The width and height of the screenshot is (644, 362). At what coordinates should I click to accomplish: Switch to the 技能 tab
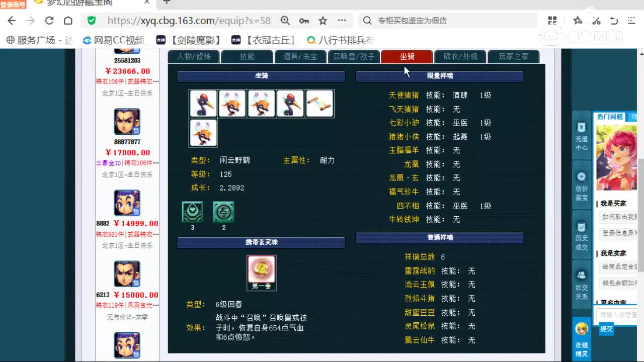(246, 57)
